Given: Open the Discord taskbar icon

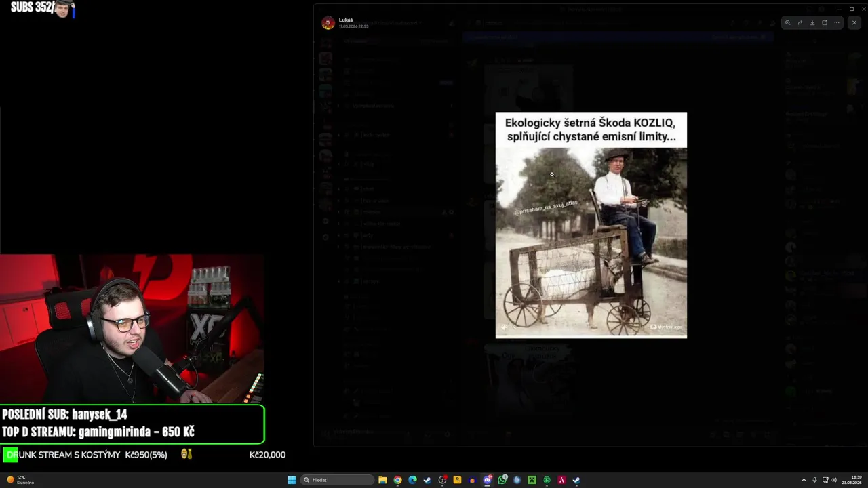Looking at the screenshot, I should click(x=487, y=480).
